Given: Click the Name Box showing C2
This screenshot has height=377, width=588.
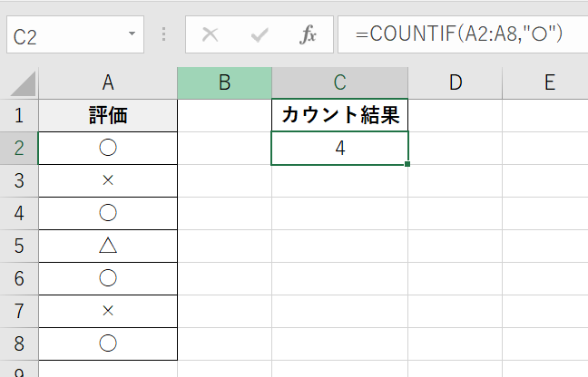Looking at the screenshot, I should 64,35.
